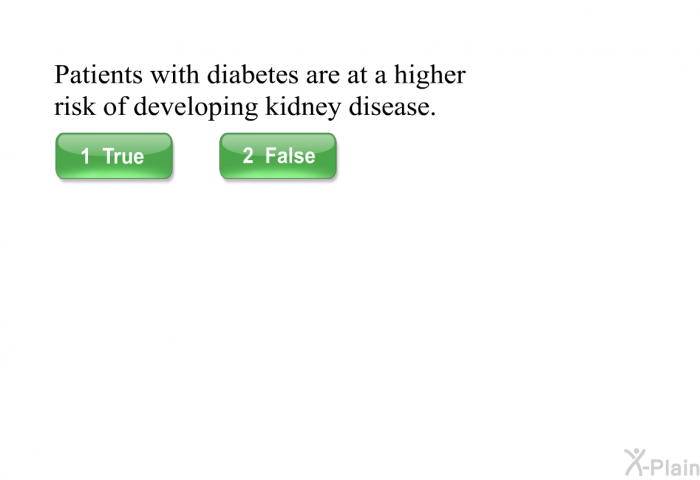Click the digit "1" on the True button
700x480 pixels.
pyautogui.click(x=85, y=156)
